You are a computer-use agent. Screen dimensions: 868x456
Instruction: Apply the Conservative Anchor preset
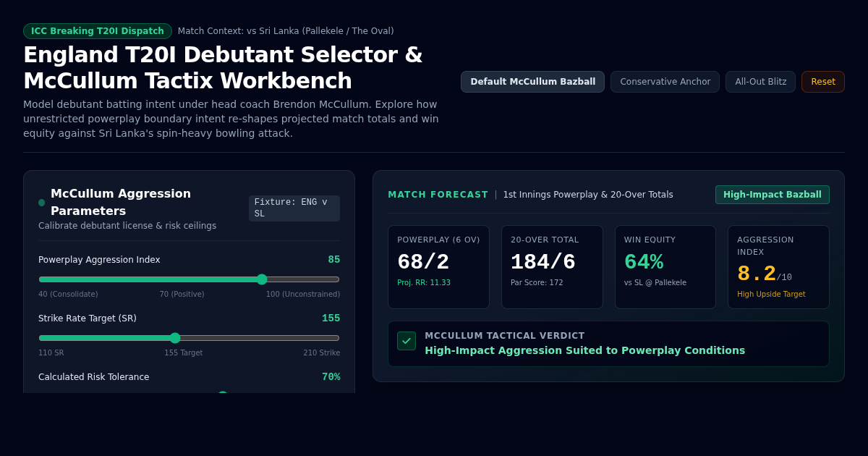point(665,82)
